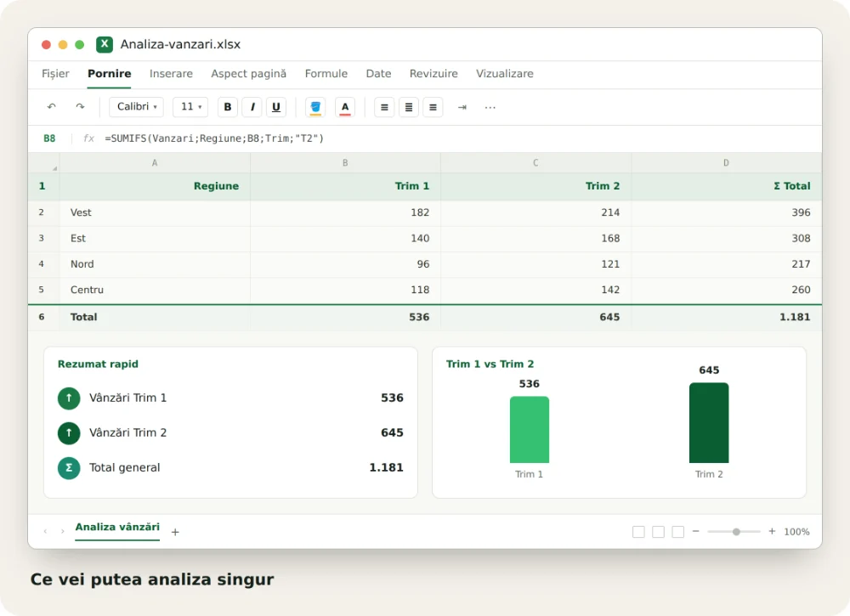
Task: Click up-arrow icon beside Vânzări Trim 1
Action: click(x=69, y=398)
